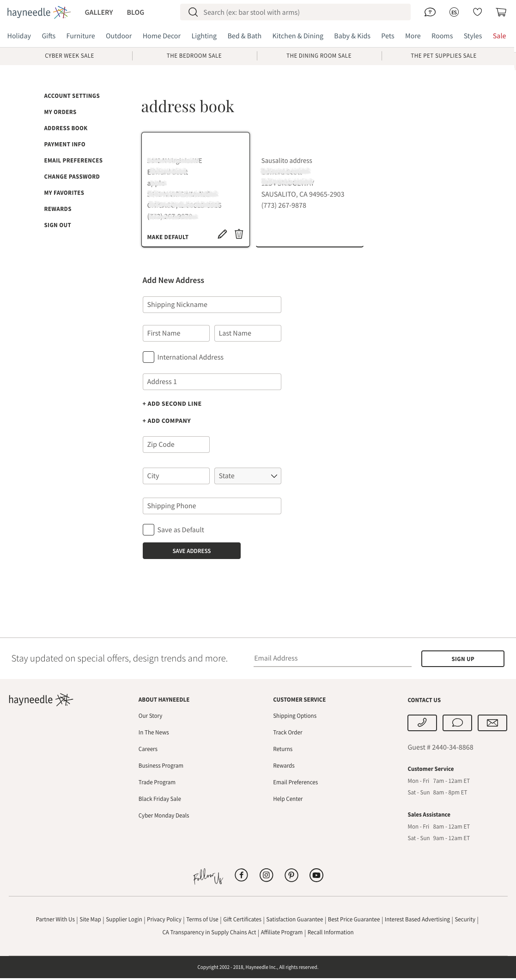This screenshot has width=516, height=980.
Task: Select MAKE DEFAULT on the address card
Action: [168, 237]
